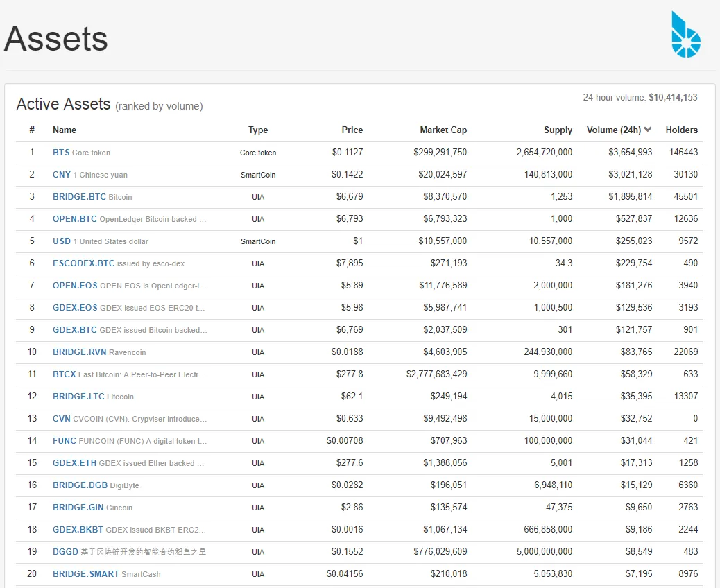Click DGGD market cap $776,029,609
The width and height of the screenshot is (720, 588).
coord(440,551)
